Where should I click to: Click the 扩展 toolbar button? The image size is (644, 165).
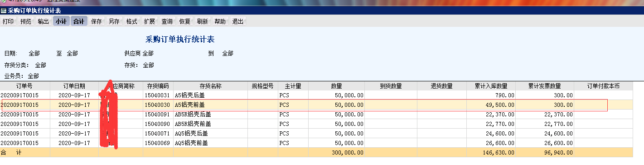150,21
